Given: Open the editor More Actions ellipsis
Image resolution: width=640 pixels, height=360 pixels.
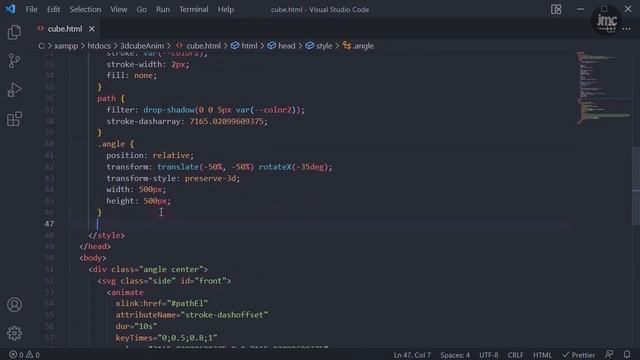Looking at the screenshot, I should pyautogui.click(x=627, y=29).
